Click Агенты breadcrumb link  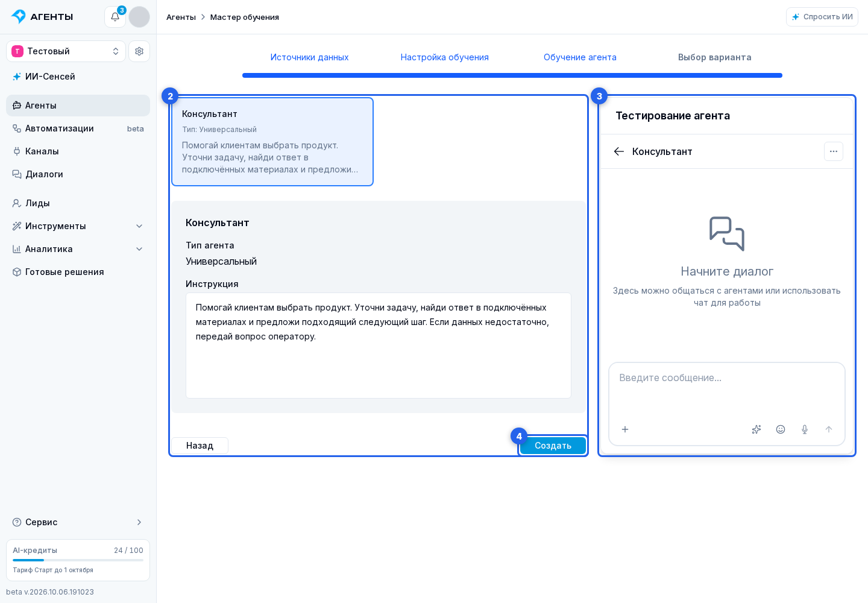click(181, 17)
